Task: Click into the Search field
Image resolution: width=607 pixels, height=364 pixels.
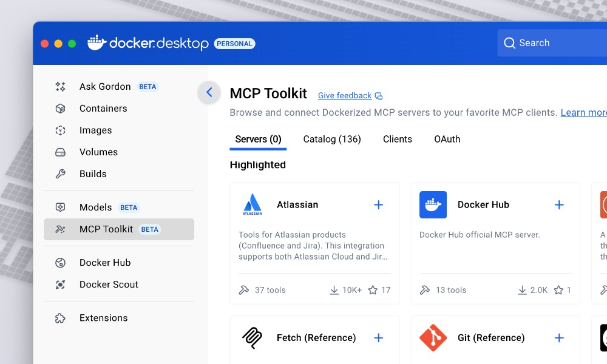Action: [x=552, y=43]
